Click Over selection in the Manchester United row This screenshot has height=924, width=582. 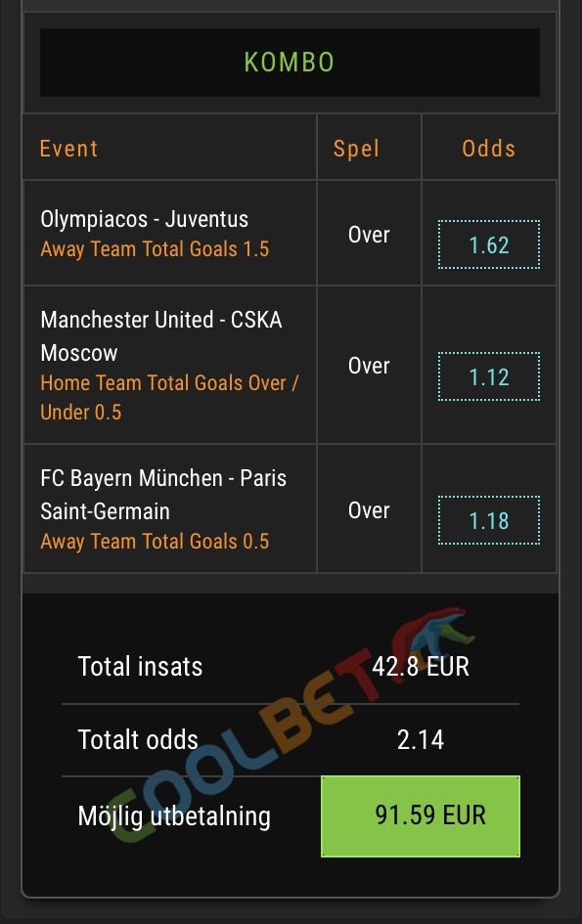(369, 366)
